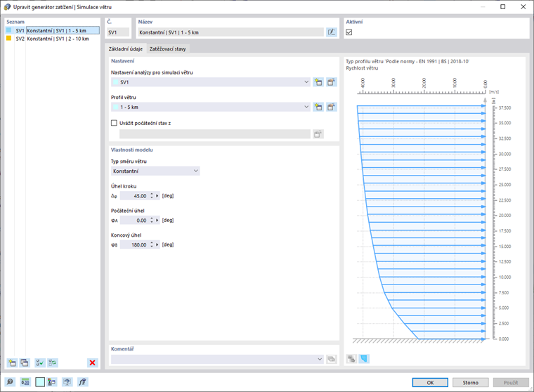Click the yellow color swatch of SV2 row
The height and width of the screenshot is (392, 534).
coord(9,39)
